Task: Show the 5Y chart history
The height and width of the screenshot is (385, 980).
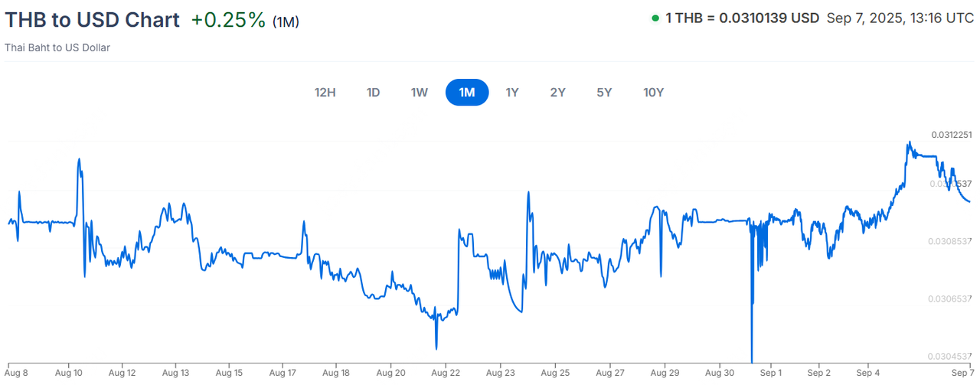Action: (604, 93)
